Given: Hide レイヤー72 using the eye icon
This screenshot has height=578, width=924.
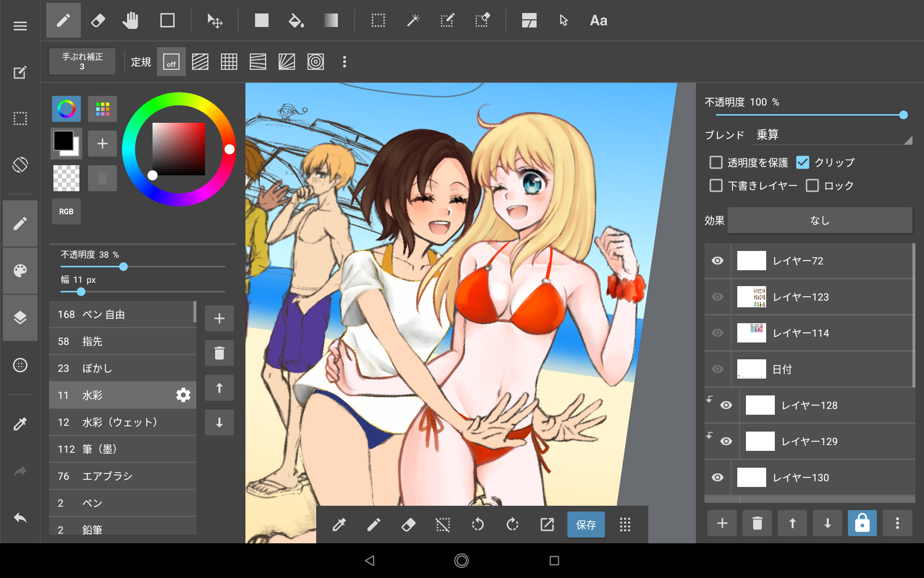Looking at the screenshot, I should (717, 261).
